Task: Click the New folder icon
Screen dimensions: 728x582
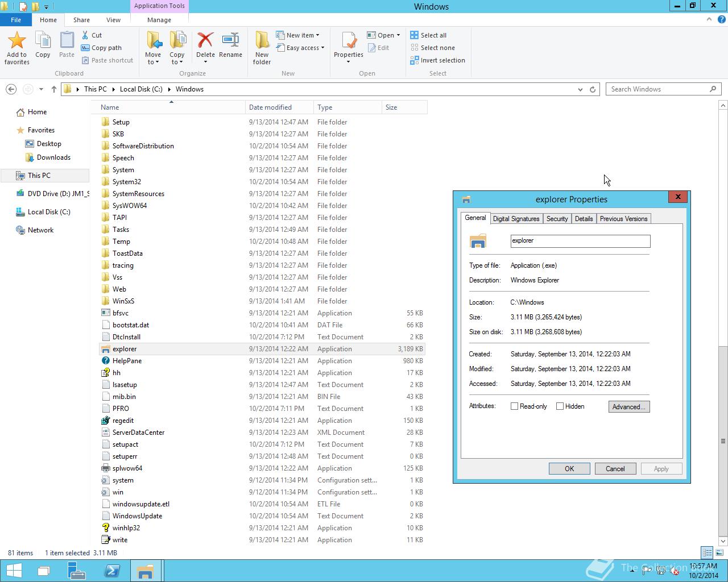Action: click(262, 40)
